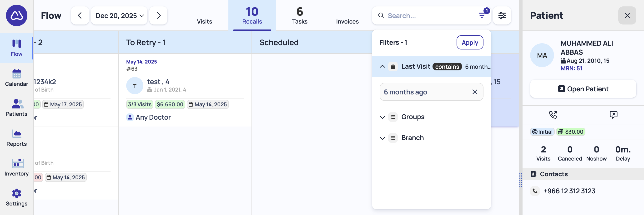
Task: Clear the 6 months ago filter value
Action: (474, 92)
